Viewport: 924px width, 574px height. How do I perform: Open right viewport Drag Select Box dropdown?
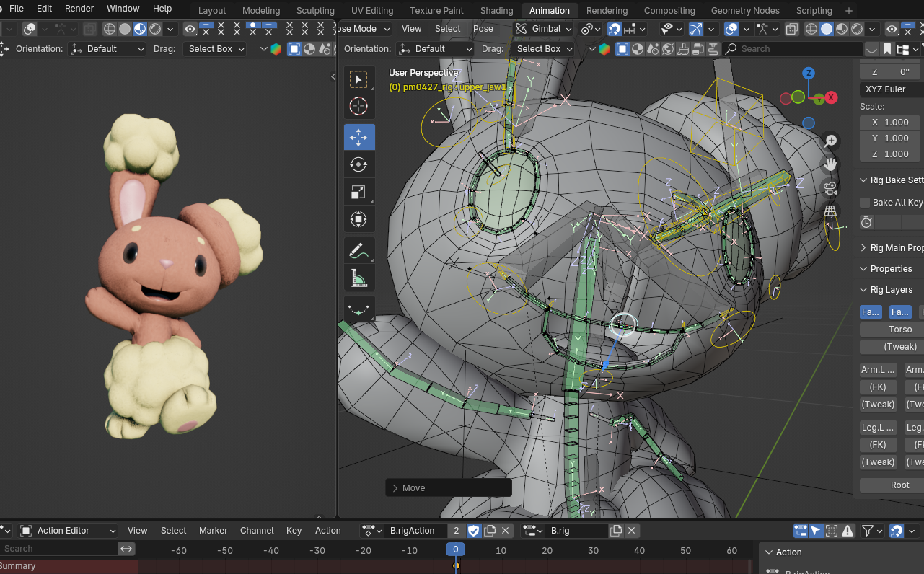(x=542, y=48)
